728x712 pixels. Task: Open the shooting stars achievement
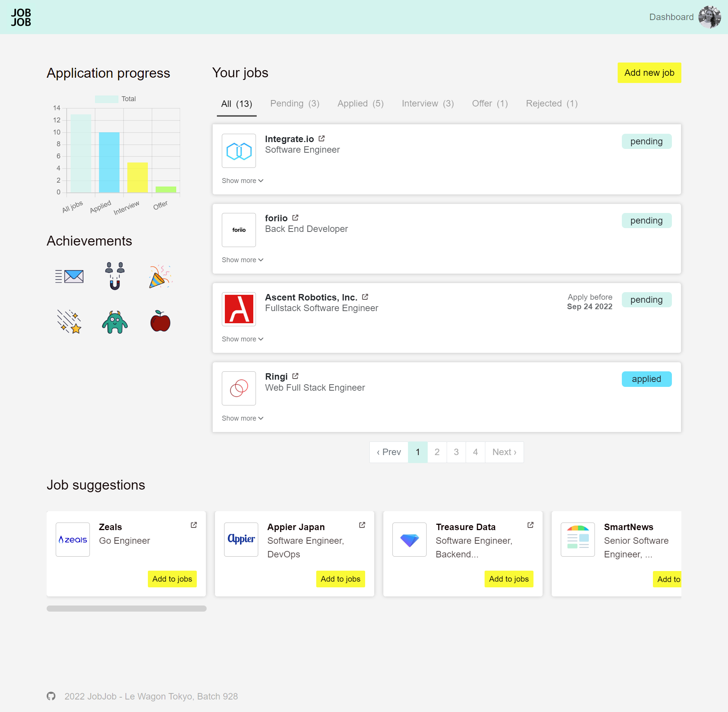tap(70, 322)
